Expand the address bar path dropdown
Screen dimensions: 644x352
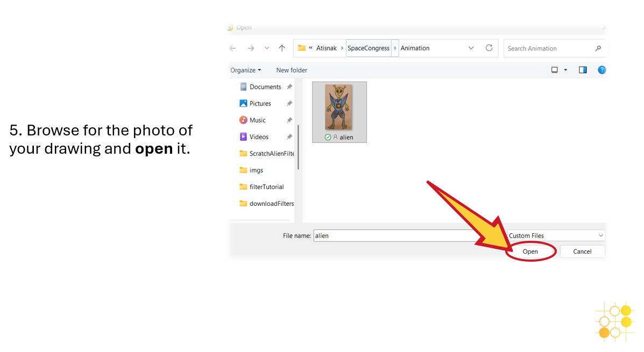(471, 48)
